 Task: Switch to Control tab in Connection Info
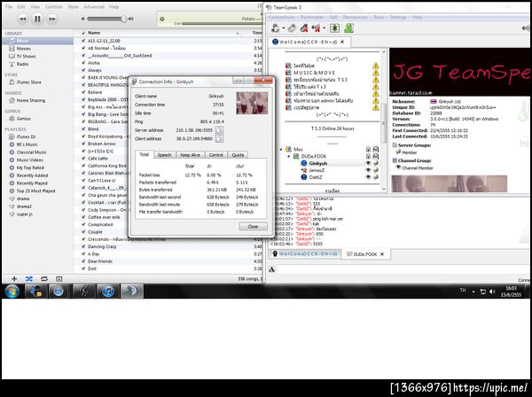(x=216, y=155)
